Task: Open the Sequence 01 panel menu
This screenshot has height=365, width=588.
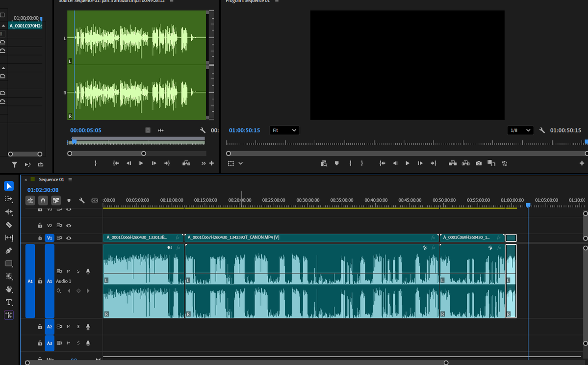Action: tap(70, 180)
